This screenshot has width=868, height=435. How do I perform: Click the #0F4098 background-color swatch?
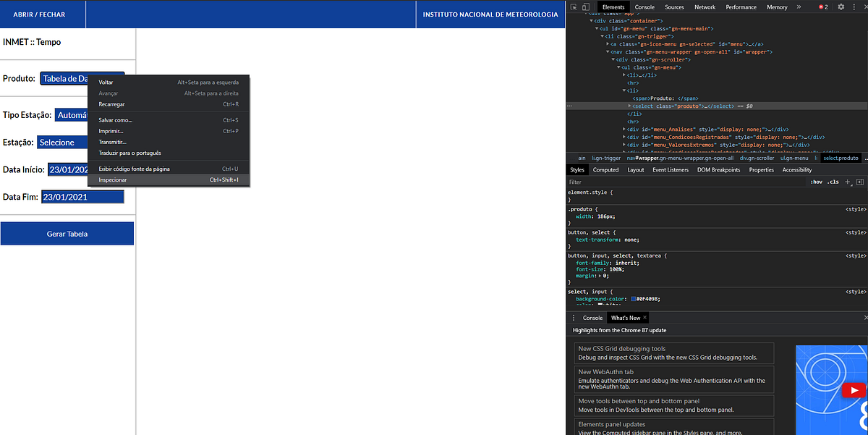tap(634, 298)
